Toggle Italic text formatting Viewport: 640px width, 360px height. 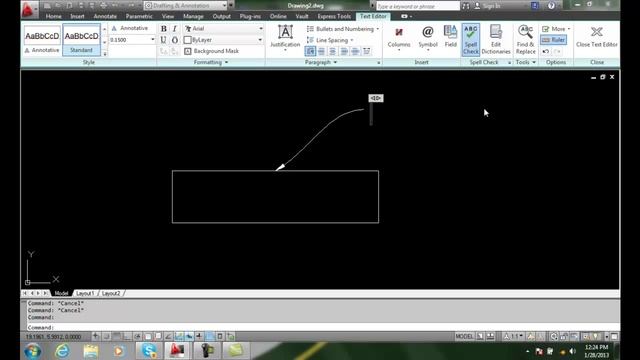click(x=175, y=29)
